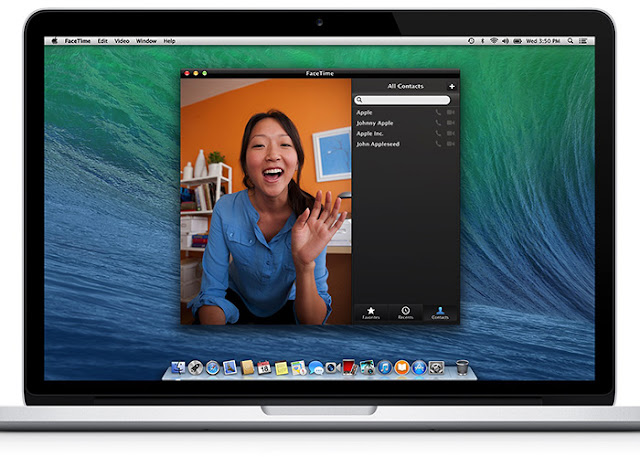
Task: Open Launchpad rocket icon in Dock
Action: tap(195, 368)
